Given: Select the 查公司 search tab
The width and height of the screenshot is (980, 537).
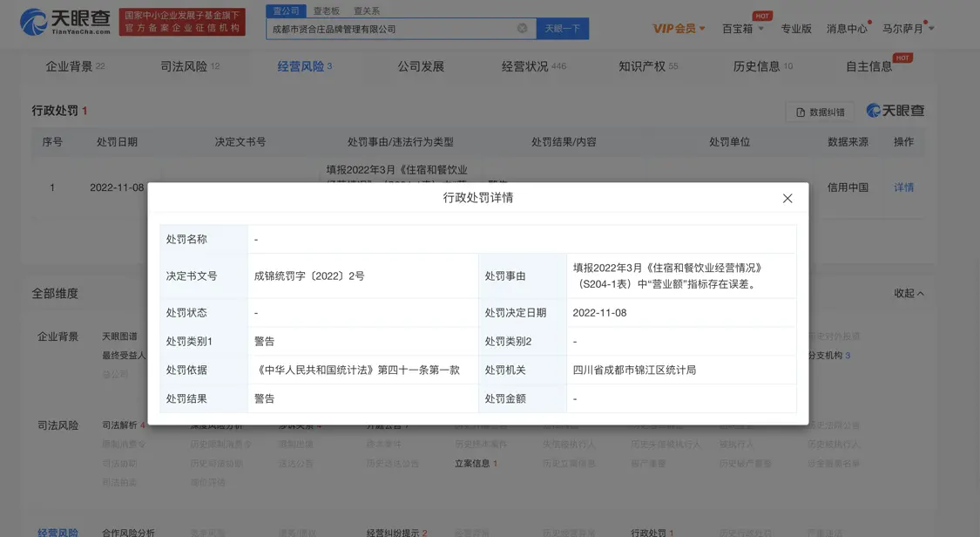Looking at the screenshot, I should point(287,10).
